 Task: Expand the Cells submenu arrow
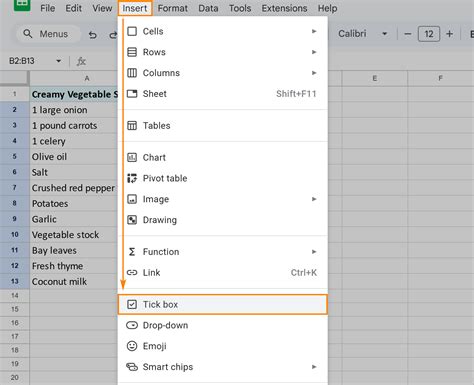click(x=314, y=31)
